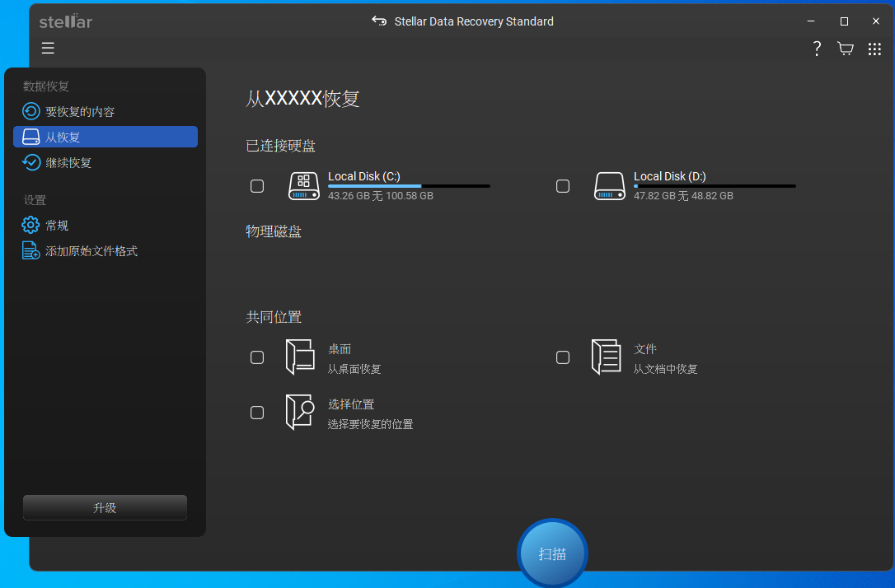This screenshot has height=588, width=895.
Task: Click the 桌面 desktop folder icon
Action: pos(300,357)
